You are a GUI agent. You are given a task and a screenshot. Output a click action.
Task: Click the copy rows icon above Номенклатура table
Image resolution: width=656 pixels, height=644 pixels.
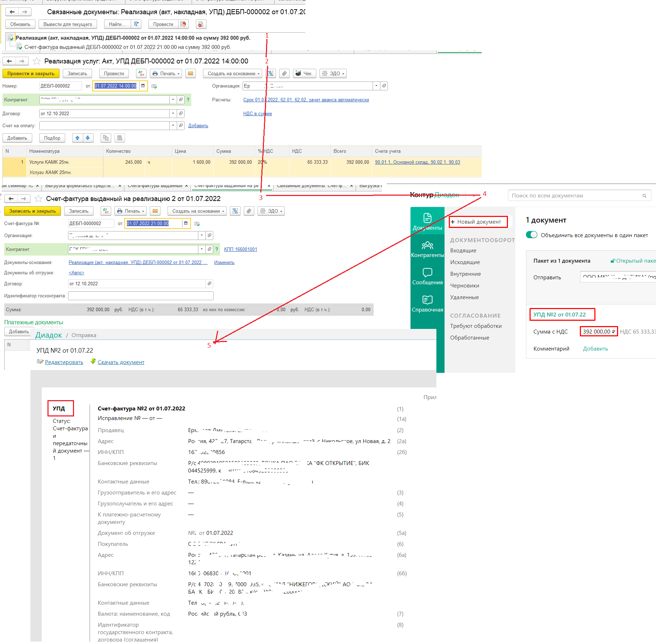106,138
